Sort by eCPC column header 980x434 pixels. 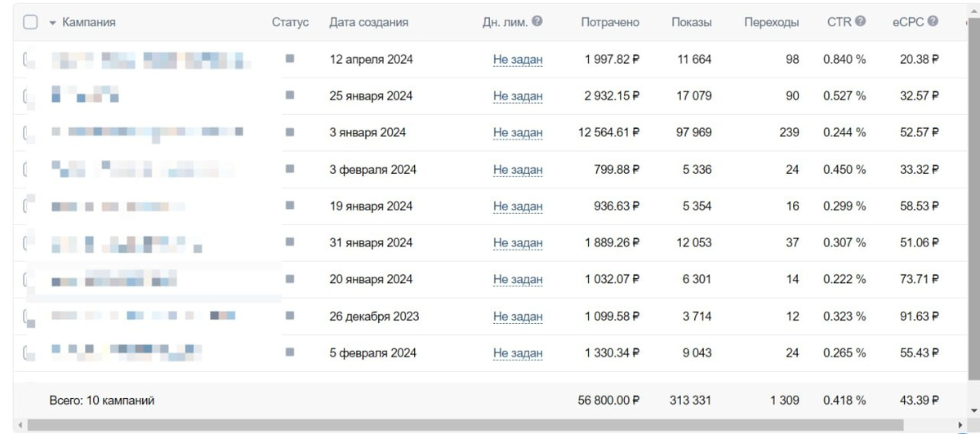point(908,23)
